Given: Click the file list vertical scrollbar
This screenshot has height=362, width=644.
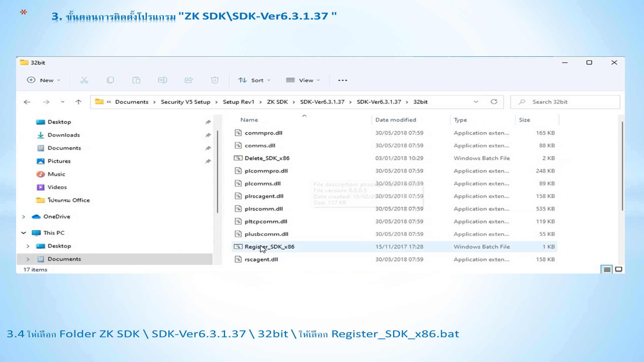Looking at the screenshot, I should (622, 166).
